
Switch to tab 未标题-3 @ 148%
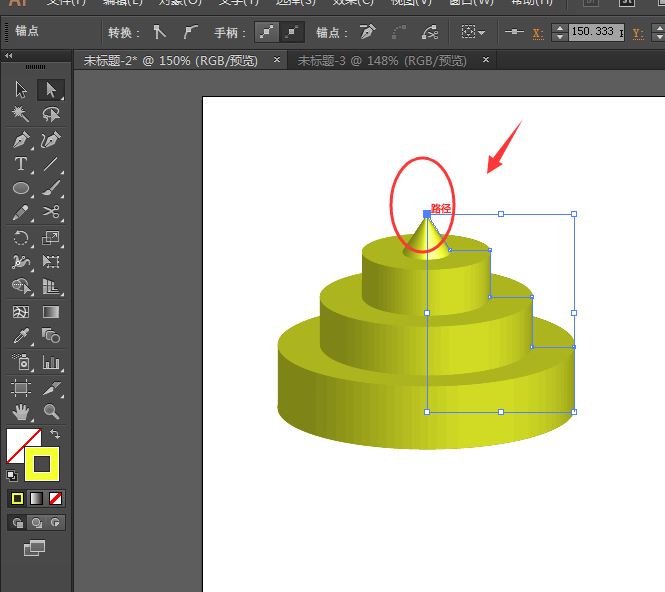pyautogui.click(x=382, y=61)
